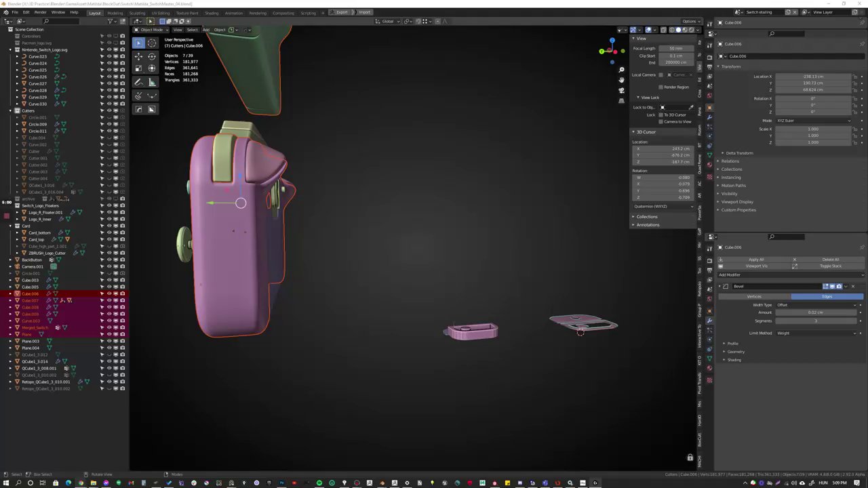Select the Cursor tool in viewport toolbar
This screenshot has width=868, height=488.
click(151, 43)
